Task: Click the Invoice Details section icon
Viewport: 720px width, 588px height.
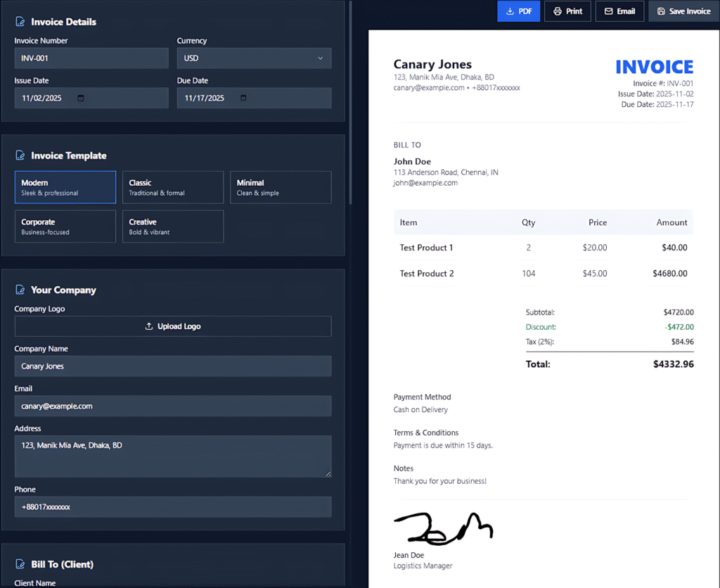Action: (21, 21)
